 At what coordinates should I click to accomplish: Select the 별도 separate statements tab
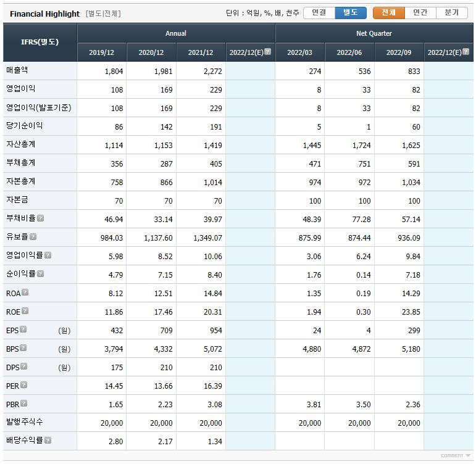pyautogui.click(x=351, y=13)
